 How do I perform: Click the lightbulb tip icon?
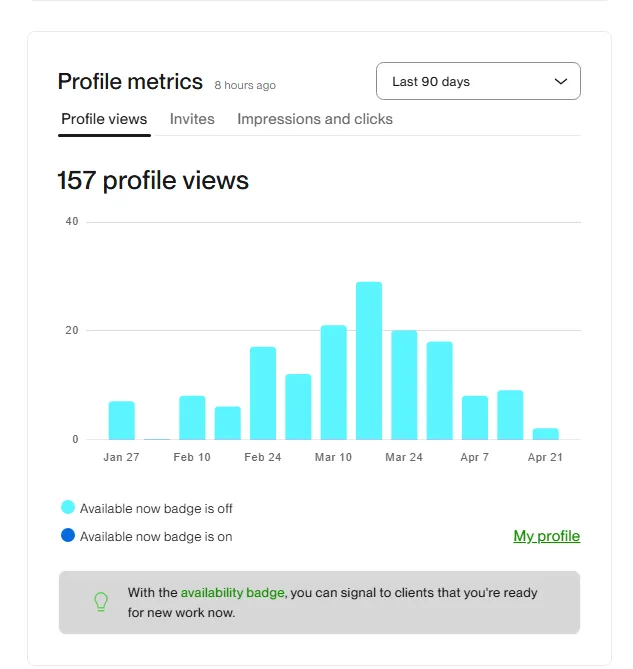[100, 601]
